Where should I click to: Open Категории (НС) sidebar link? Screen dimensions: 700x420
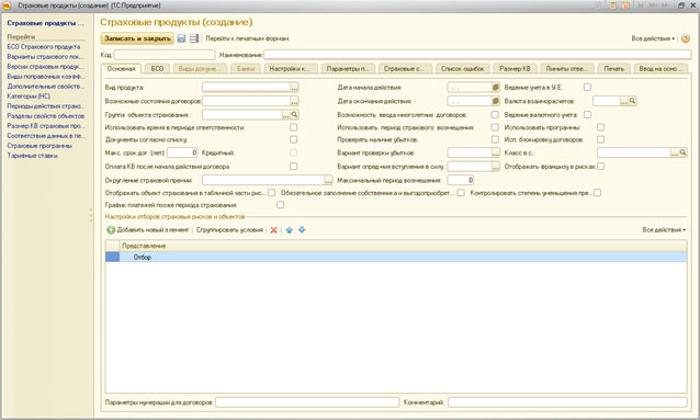pyautogui.click(x=29, y=96)
